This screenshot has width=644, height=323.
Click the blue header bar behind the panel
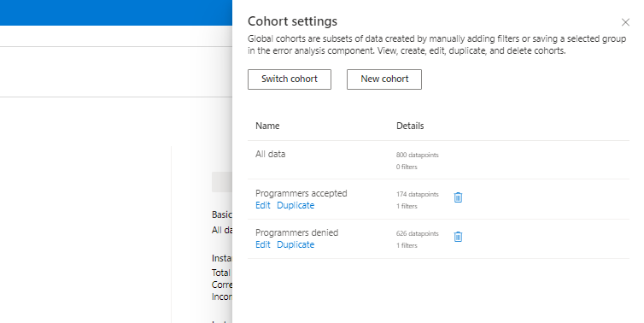click(116, 13)
